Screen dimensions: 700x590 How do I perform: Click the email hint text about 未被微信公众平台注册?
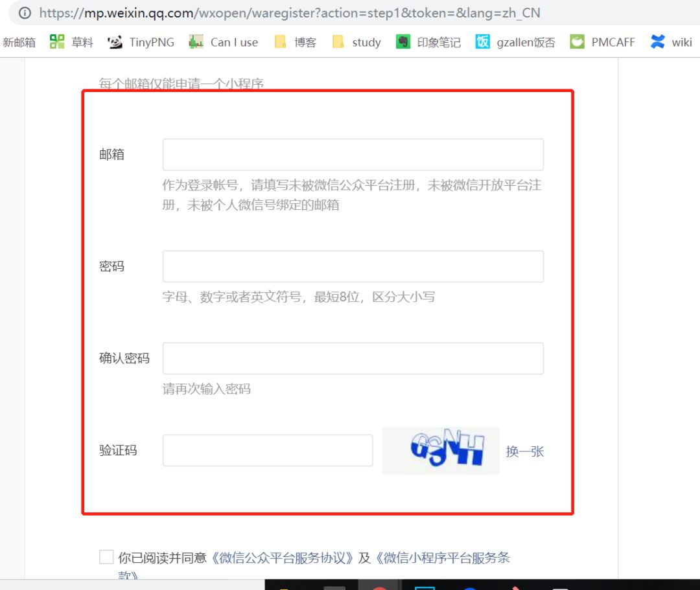pos(352,195)
